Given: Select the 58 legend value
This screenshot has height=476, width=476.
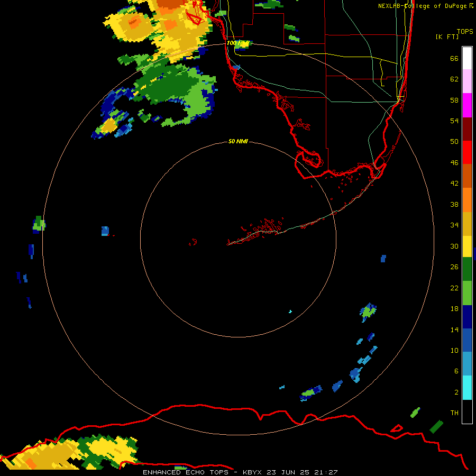Looking at the screenshot, I should tap(454, 100).
